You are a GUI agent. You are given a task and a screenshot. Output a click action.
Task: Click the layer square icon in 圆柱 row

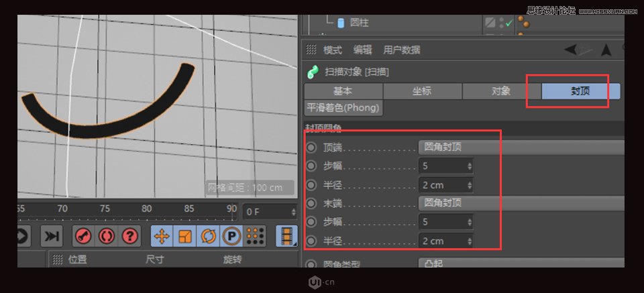tap(490, 23)
